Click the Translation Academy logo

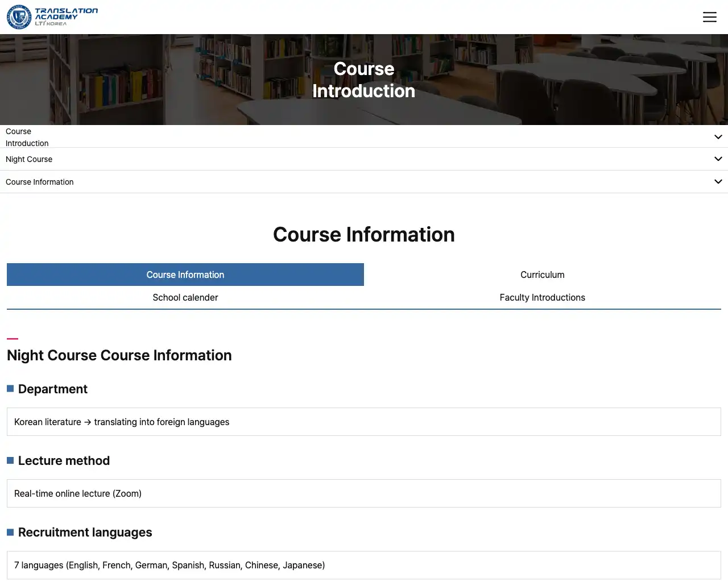coord(52,17)
